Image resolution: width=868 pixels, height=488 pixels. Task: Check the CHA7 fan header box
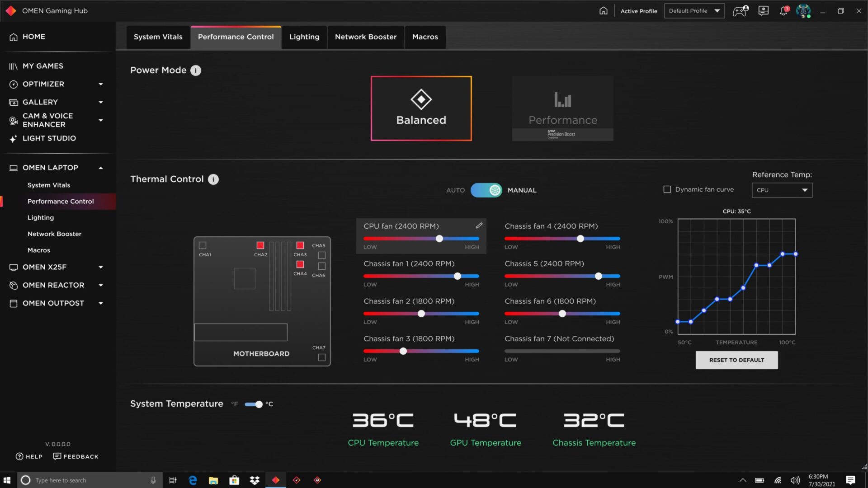[x=322, y=357]
